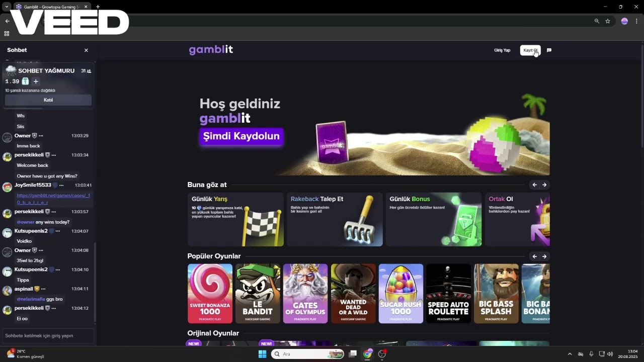Click the Giriş Yap login button
This screenshot has height=362, width=644.
502,50
